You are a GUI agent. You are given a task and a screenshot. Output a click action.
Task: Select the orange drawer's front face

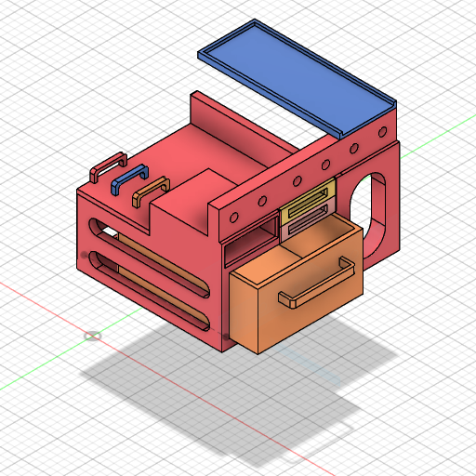(311, 291)
